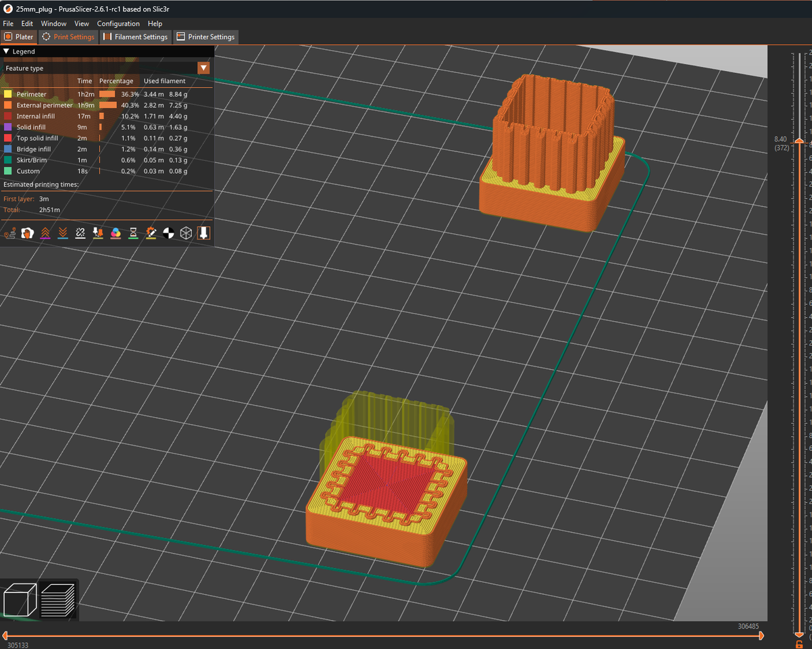Click the PrusaSlicer logo in title bar
This screenshot has width=812, height=649.
click(x=7, y=8)
